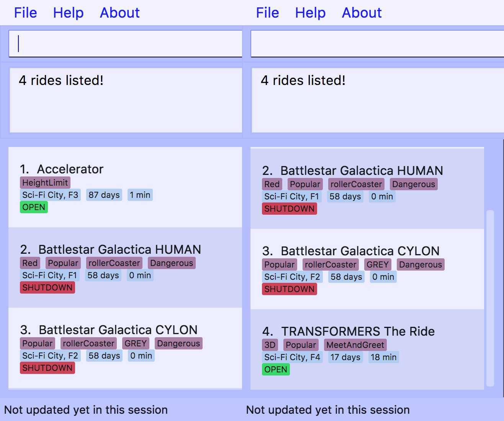Click the OPEN status badge on TRANSFORMERS
Screen dimensions: 504x421
[276, 369]
